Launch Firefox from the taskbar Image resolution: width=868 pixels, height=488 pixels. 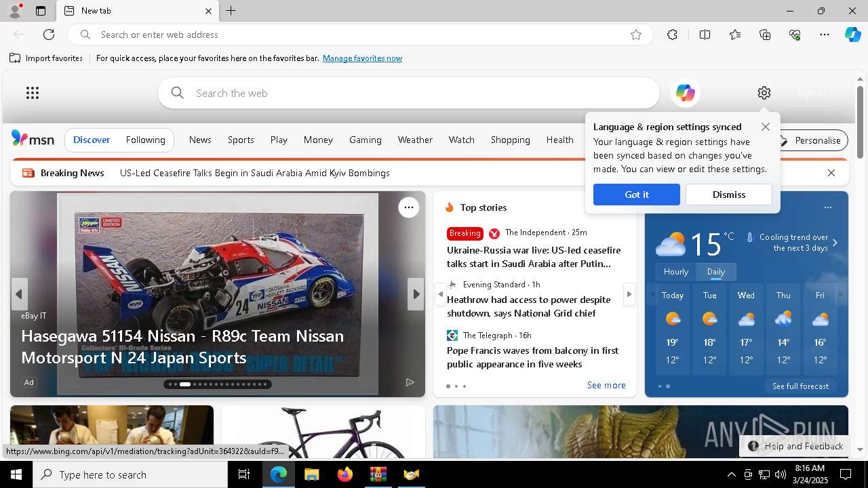point(345,474)
